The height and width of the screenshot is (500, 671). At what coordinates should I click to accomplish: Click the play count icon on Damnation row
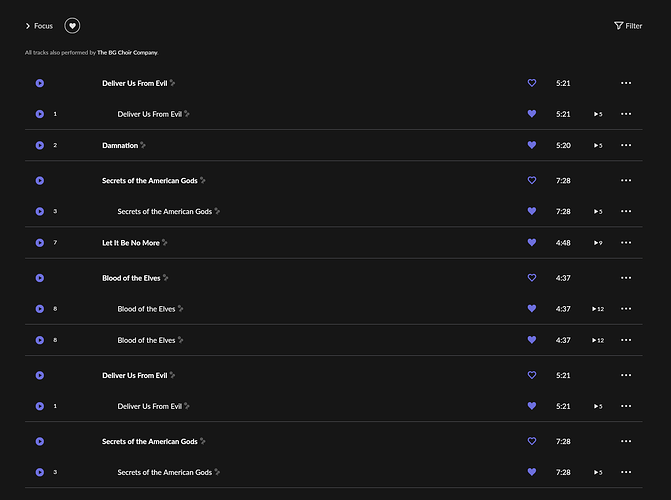pos(597,146)
